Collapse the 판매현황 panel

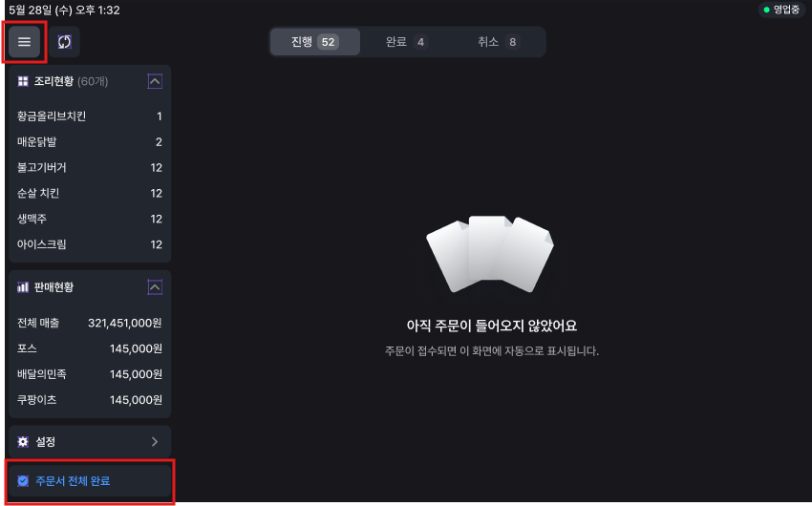(155, 286)
